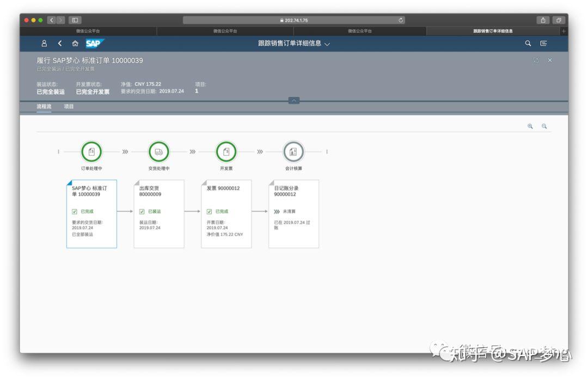
Task: Select the 交货处理中 truck node
Action: [159, 151]
